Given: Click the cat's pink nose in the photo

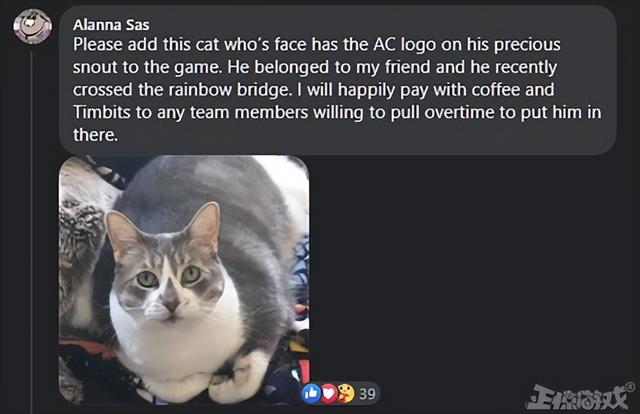Looking at the screenshot, I should 171,304.
